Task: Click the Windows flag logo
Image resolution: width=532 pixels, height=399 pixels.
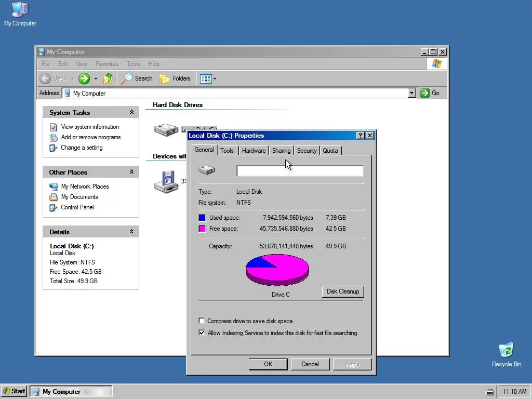Action: click(x=436, y=64)
